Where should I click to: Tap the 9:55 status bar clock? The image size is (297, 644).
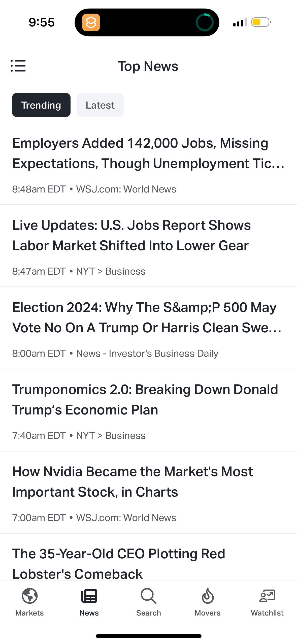click(42, 22)
